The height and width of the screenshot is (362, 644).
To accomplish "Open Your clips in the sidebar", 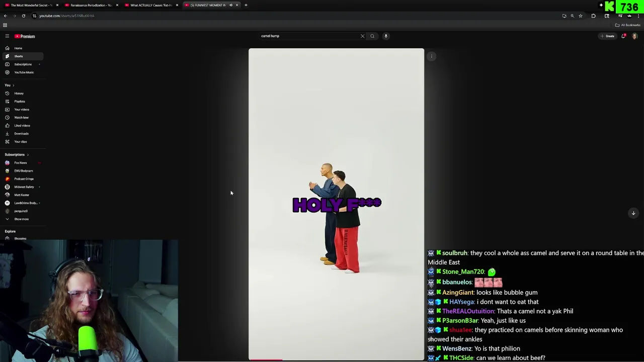I will (x=22, y=142).
